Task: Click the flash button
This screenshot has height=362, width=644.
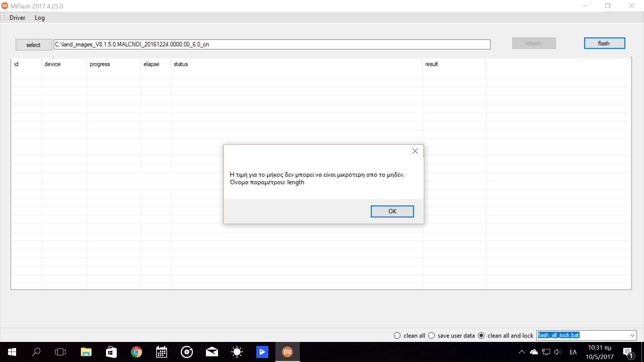Action: [604, 43]
